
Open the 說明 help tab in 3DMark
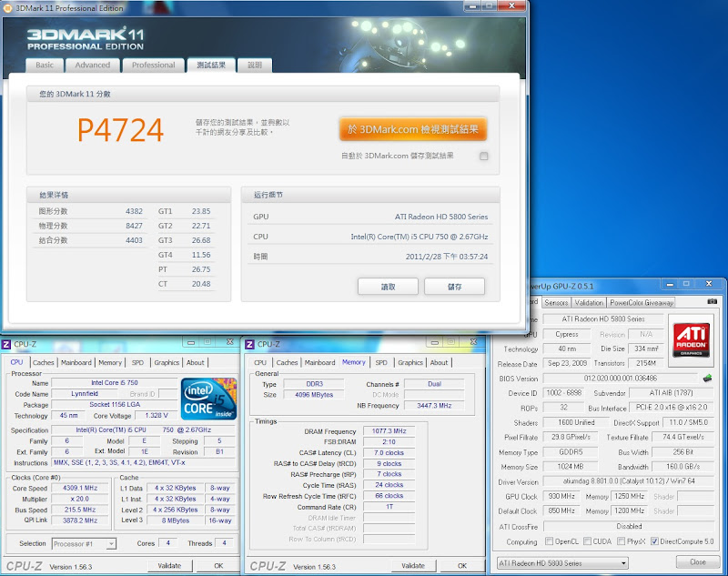point(255,65)
